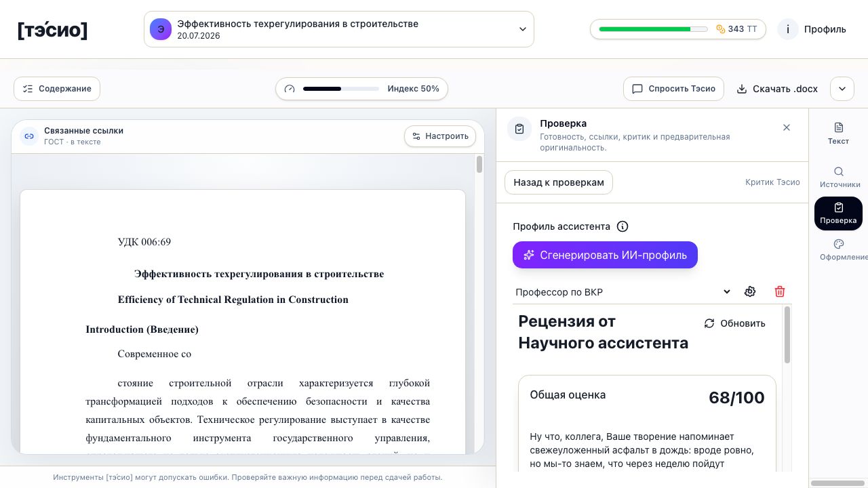Image resolution: width=868 pixels, height=488 pixels.
Task: Click the document vertical scrollbar
Action: 479,164
